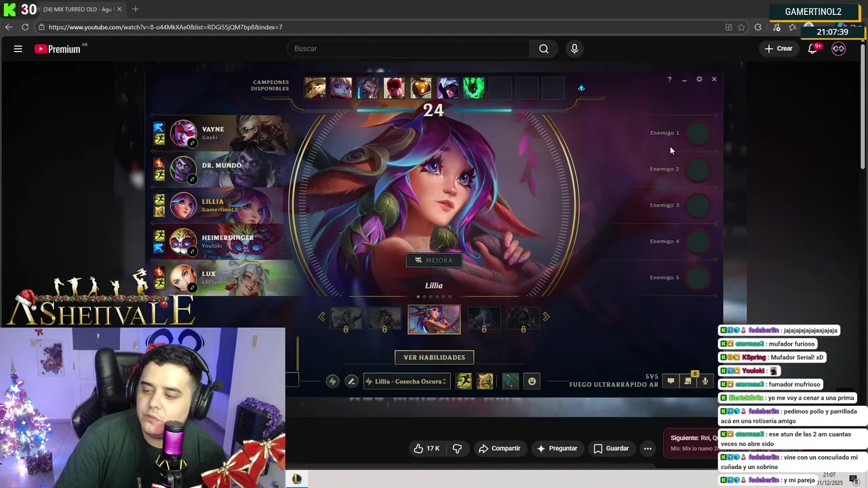Screen dimensions: 868x488
Task: Click Vayne's swap champion icon
Action: coord(193,143)
